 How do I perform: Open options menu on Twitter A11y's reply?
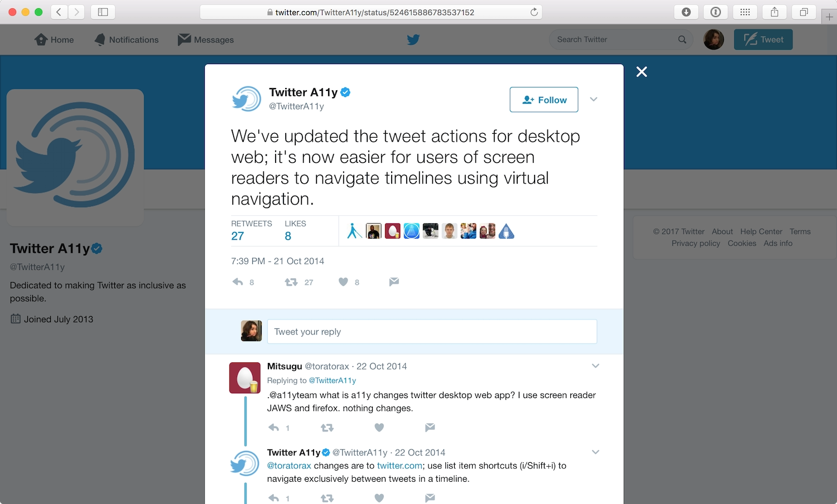pos(595,452)
